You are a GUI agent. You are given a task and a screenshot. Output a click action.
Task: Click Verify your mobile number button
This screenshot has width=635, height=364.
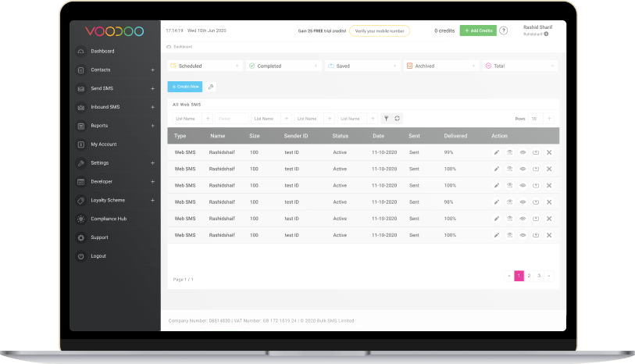pyautogui.click(x=380, y=31)
